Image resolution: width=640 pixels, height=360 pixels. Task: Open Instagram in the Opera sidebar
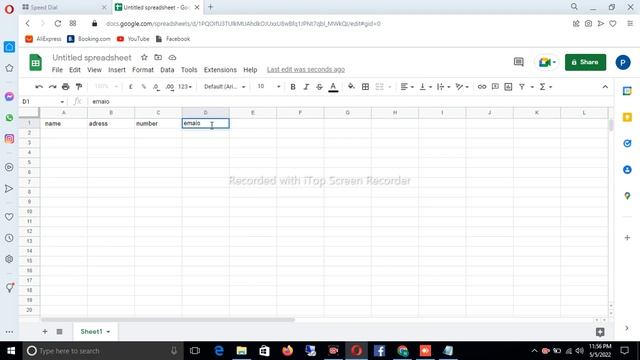coord(9,139)
